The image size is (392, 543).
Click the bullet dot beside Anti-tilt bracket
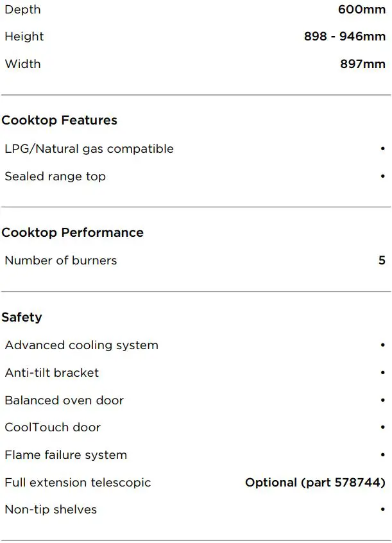pos(382,373)
